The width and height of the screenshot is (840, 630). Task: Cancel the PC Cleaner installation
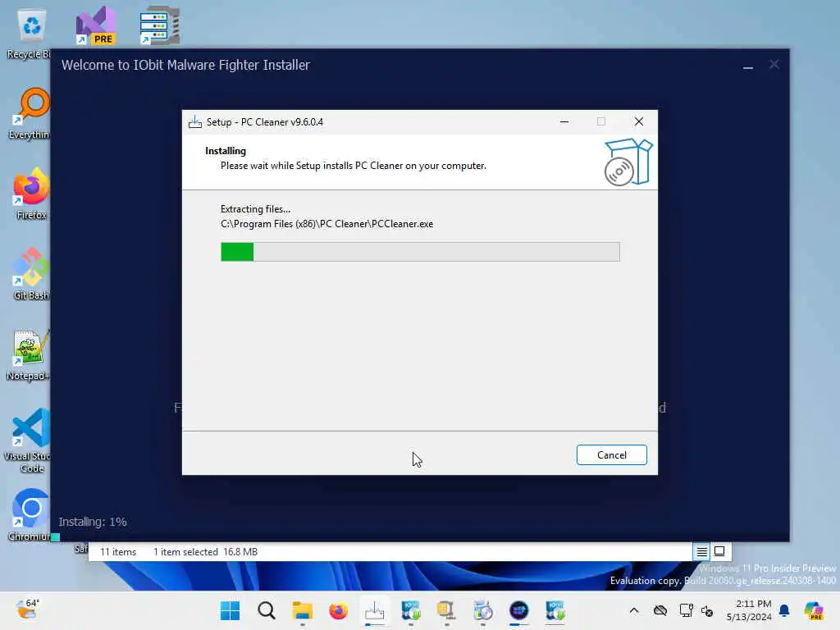tap(611, 454)
